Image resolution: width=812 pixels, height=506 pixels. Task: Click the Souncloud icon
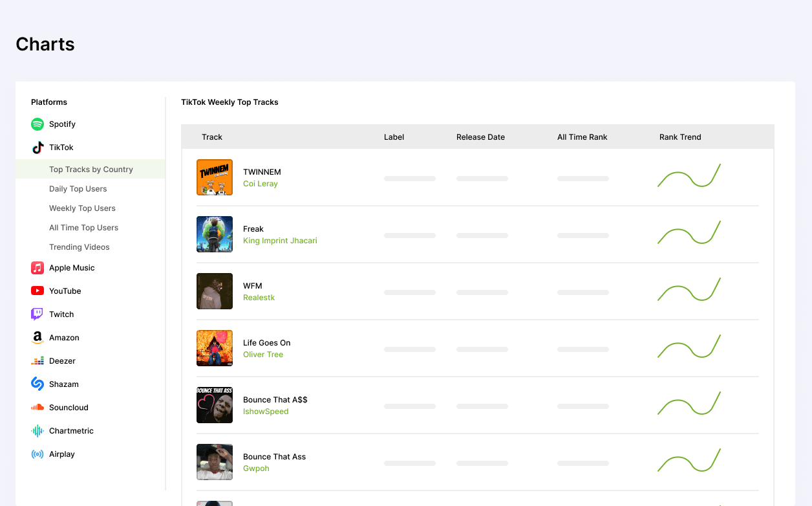coord(37,408)
